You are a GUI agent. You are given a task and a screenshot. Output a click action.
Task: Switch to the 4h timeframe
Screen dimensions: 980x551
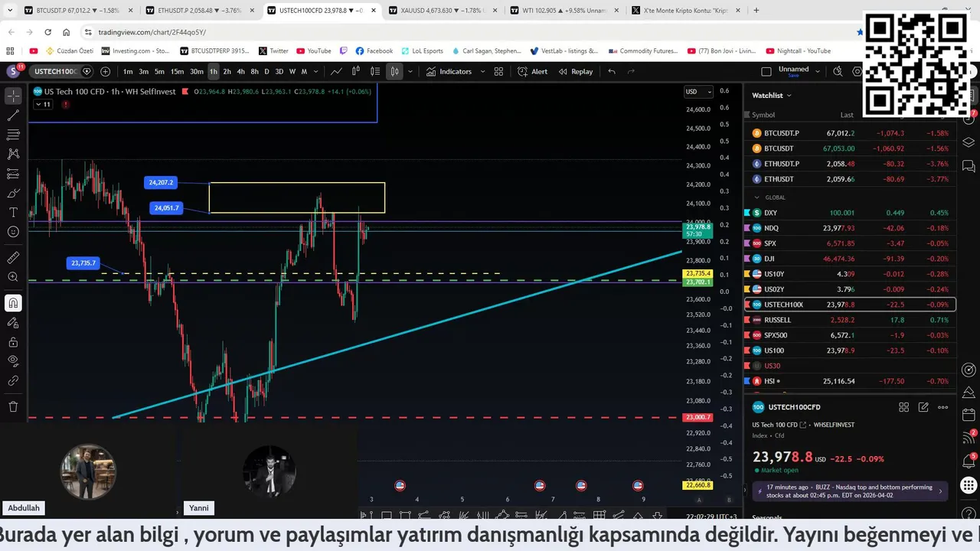pyautogui.click(x=240, y=71)
